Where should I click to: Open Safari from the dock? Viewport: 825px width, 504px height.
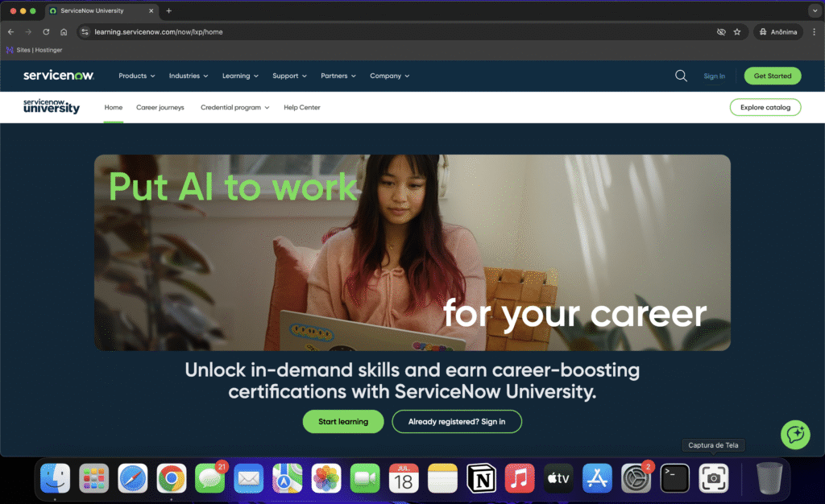tap(133, 478)
